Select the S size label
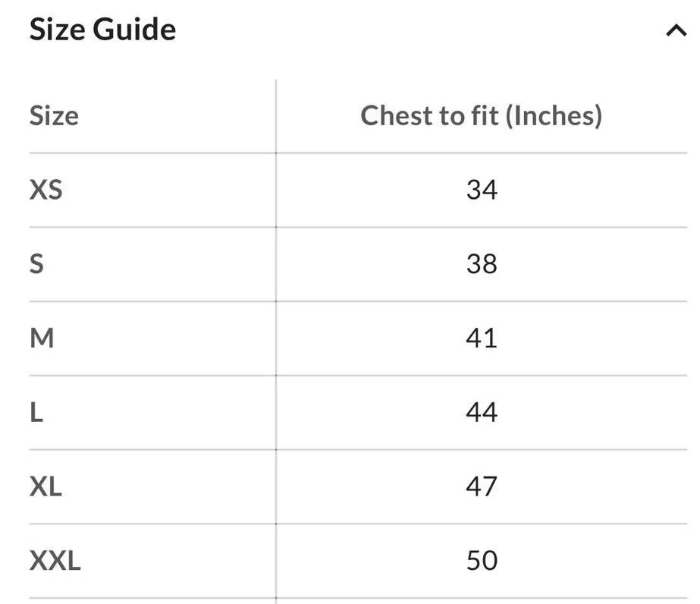This screenshot has width=700, height=604. tap(36, 263)
